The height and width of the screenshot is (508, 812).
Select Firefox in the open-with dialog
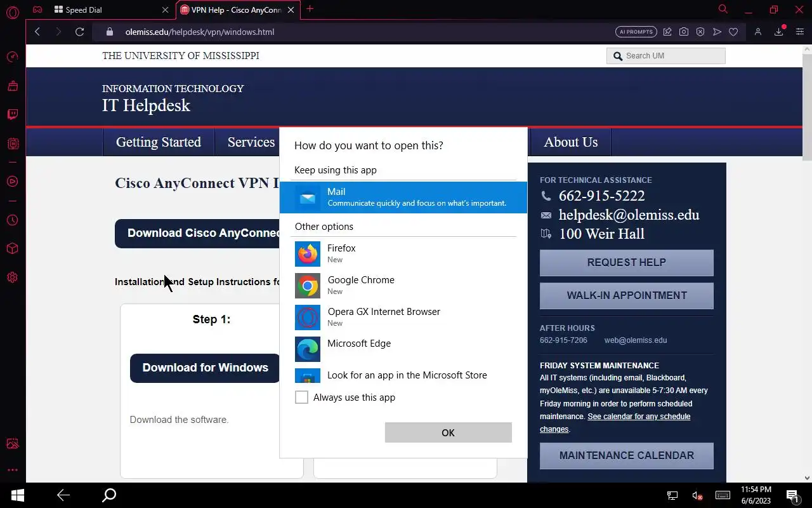[x=403, y=254]
